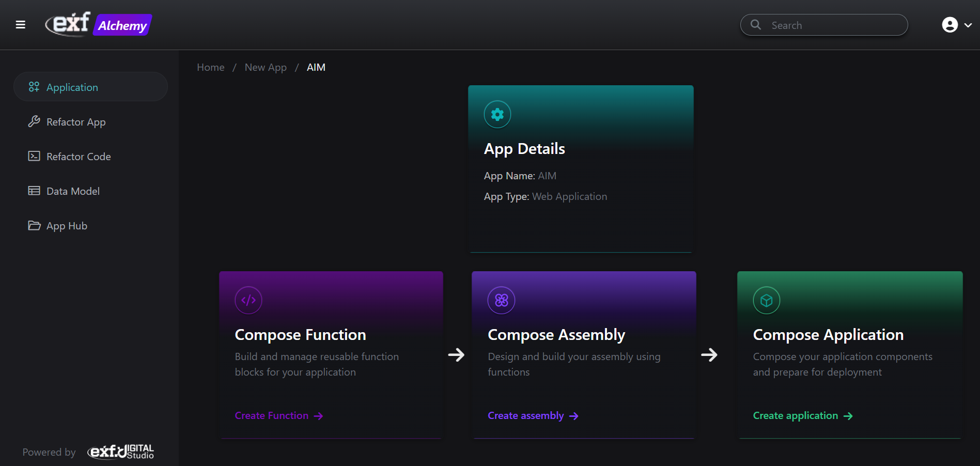Click the Compose Function code icon
Screen dimensions: 980x466
[248, 300]
